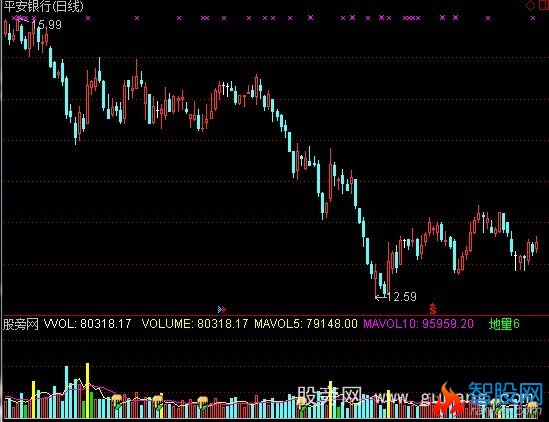Image resolution: width=549 pixels, height=422 pixels.
Task: Select the MAVOL5: 79148.00 readout
Action: tap(306, 324)
